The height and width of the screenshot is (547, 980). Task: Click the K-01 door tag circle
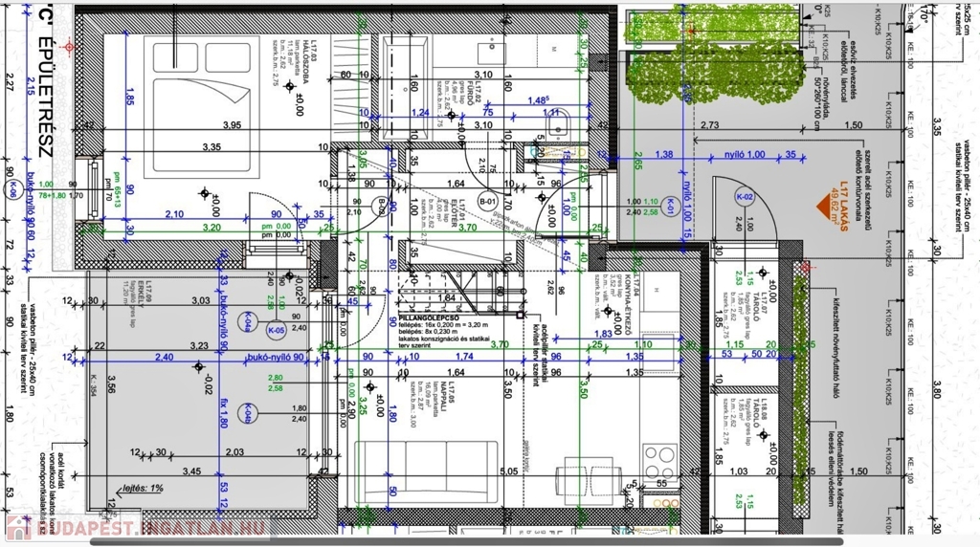(x=671, y=204)
